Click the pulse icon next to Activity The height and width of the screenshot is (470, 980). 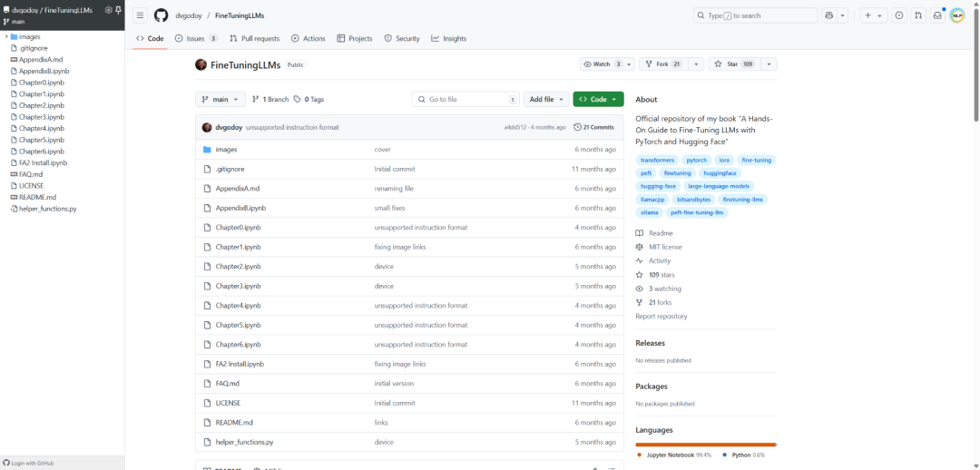click(x=640, y=260)
